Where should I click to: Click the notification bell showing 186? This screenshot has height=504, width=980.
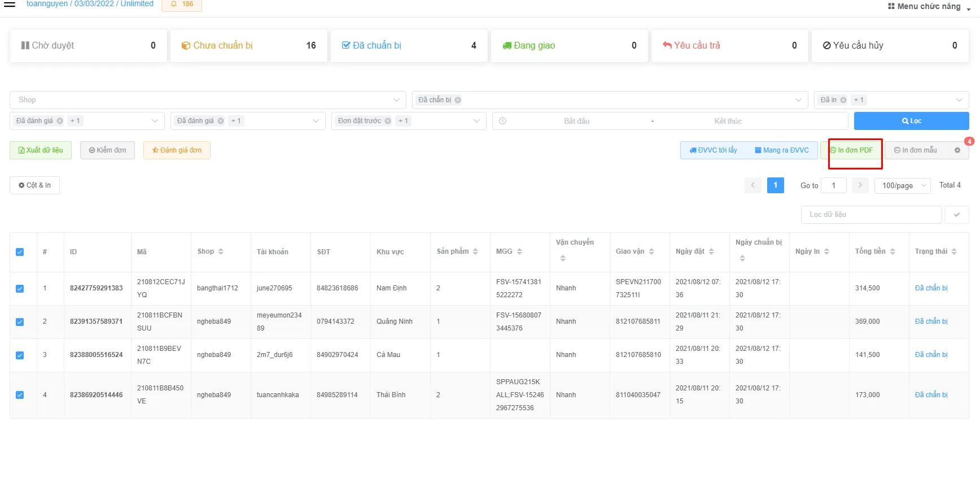[x=182, y=5]
